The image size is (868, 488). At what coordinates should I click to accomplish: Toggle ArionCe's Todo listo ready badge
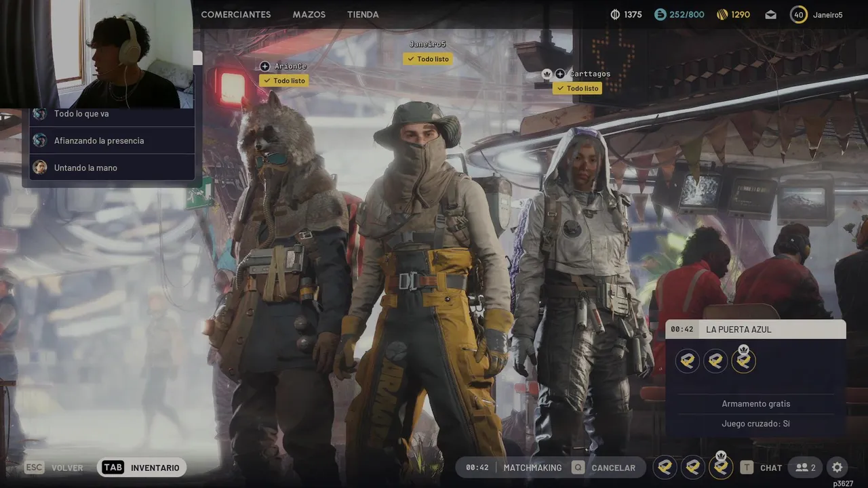284,81
